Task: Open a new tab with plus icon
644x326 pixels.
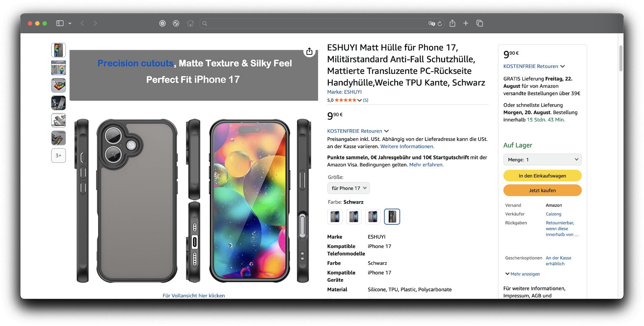Action: [465, 23]
